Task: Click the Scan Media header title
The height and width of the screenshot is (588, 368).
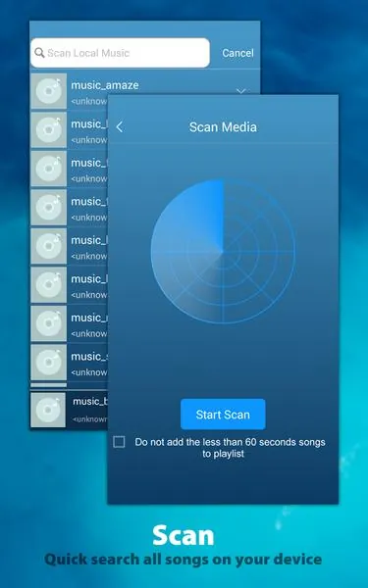Action: [223, 127]
